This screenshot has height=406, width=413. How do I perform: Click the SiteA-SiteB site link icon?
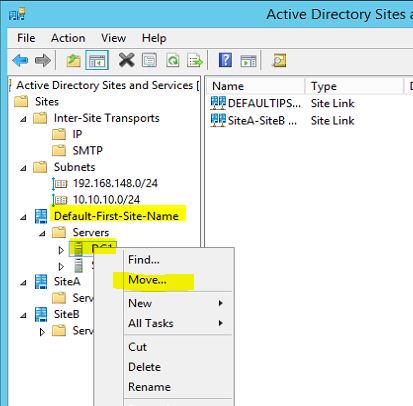tap(218, 120)
